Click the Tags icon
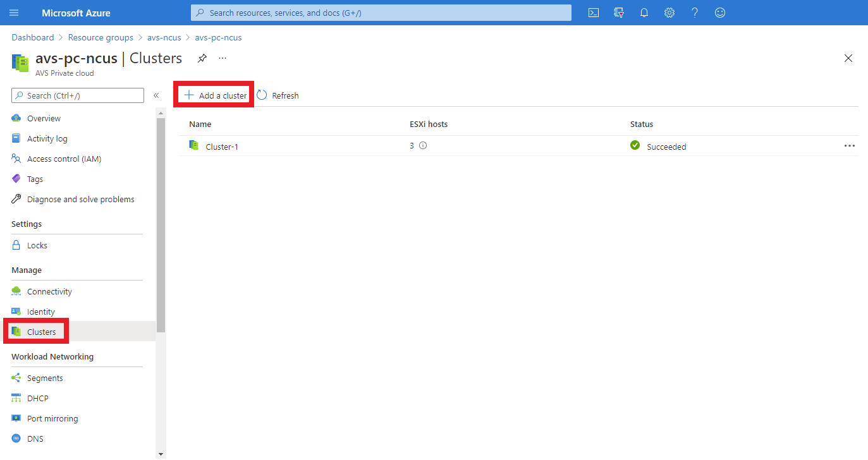 (16, 179)
